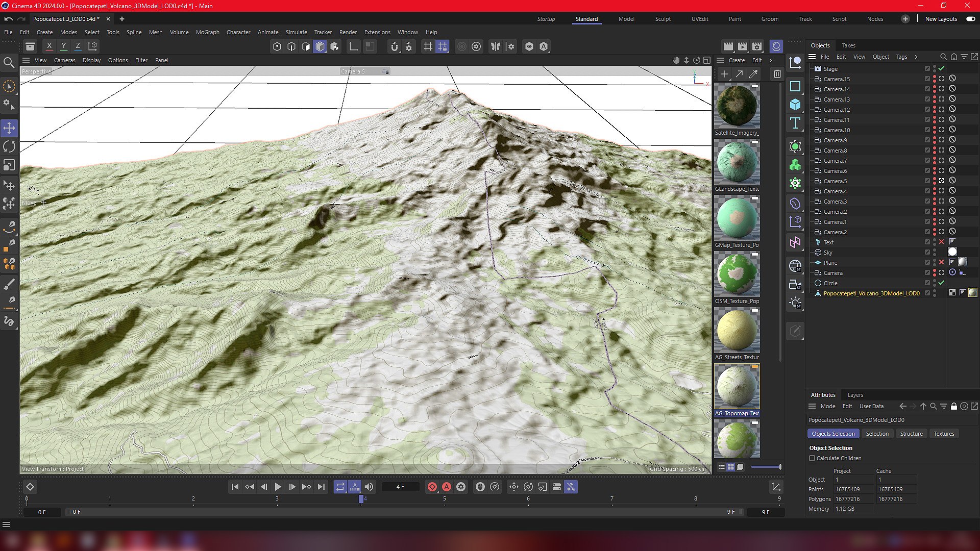Viewport: 980px width, 551px height.
Task: Open Object Manager hamburger menu
Action: point(812,57)
